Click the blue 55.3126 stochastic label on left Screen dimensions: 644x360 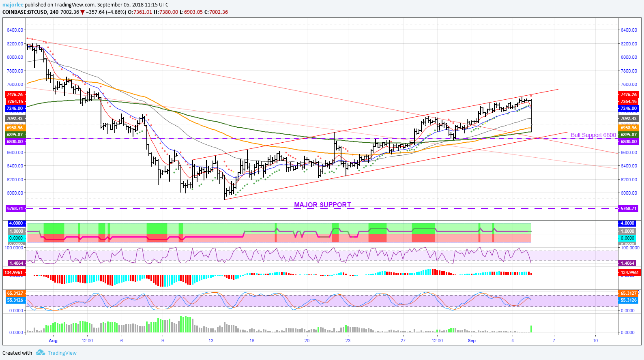click(15, 300)
